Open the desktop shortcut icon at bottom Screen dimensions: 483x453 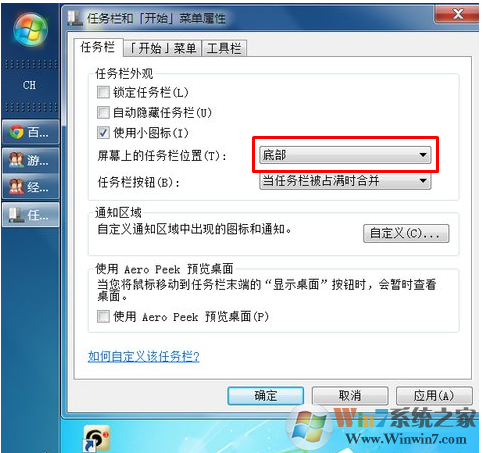[97, 438]
